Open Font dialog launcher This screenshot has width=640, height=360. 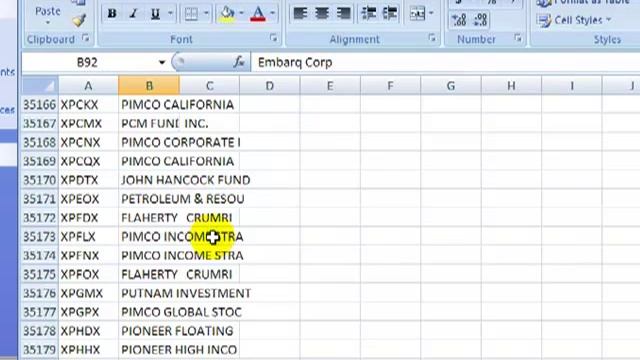click(273, 38)
